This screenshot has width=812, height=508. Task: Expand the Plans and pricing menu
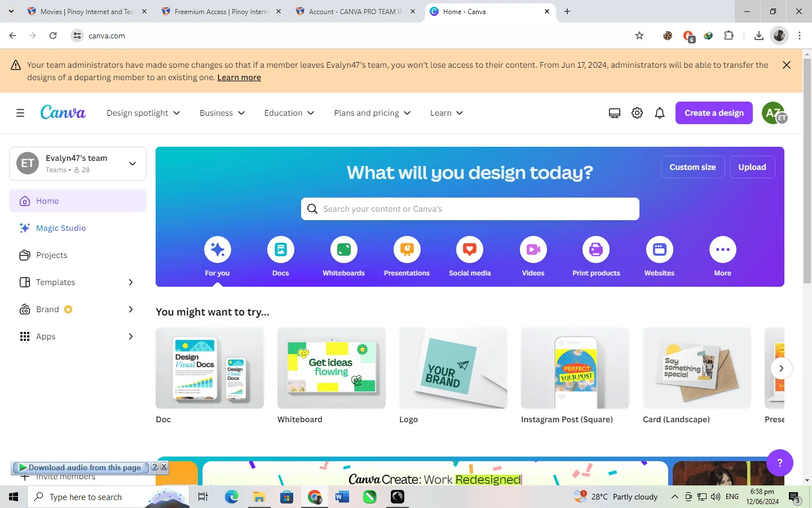(372, 113)
